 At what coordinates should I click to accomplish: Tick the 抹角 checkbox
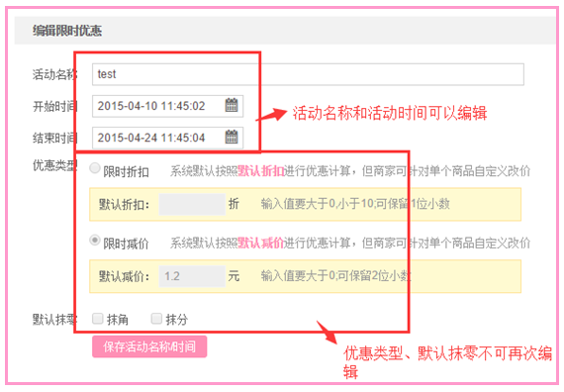[98, 318]
